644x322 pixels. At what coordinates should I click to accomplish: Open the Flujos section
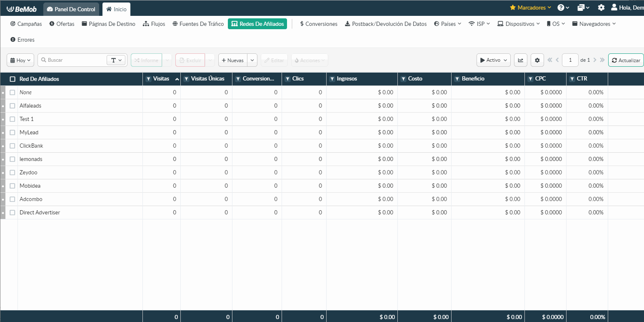[154, 24]
